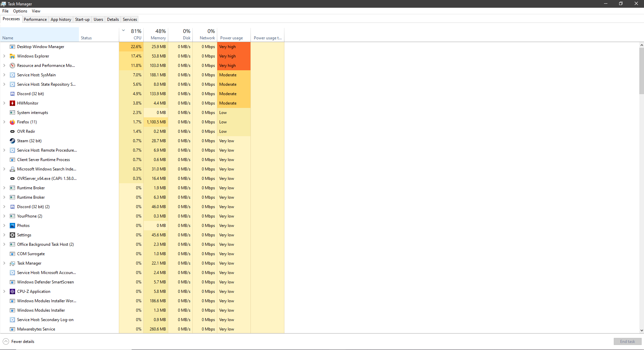Click the End task button
Image resolution: width=644 pixels, height=350 pixels.
click(x=627, y=341)
